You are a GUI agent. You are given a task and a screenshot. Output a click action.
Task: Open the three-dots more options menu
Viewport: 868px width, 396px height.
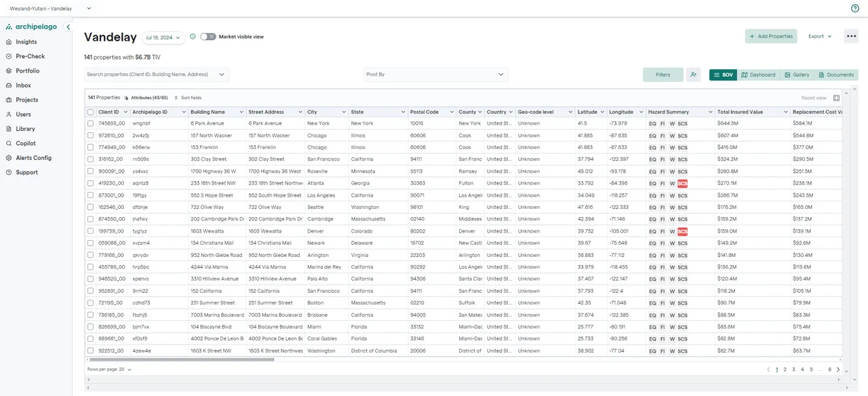[851, 37]
